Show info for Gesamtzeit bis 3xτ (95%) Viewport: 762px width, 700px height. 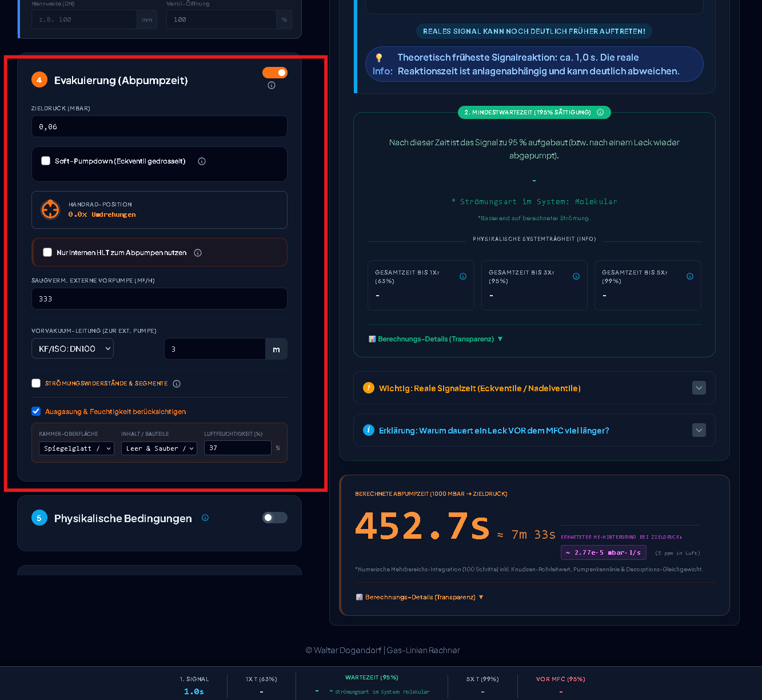(576, 276)
